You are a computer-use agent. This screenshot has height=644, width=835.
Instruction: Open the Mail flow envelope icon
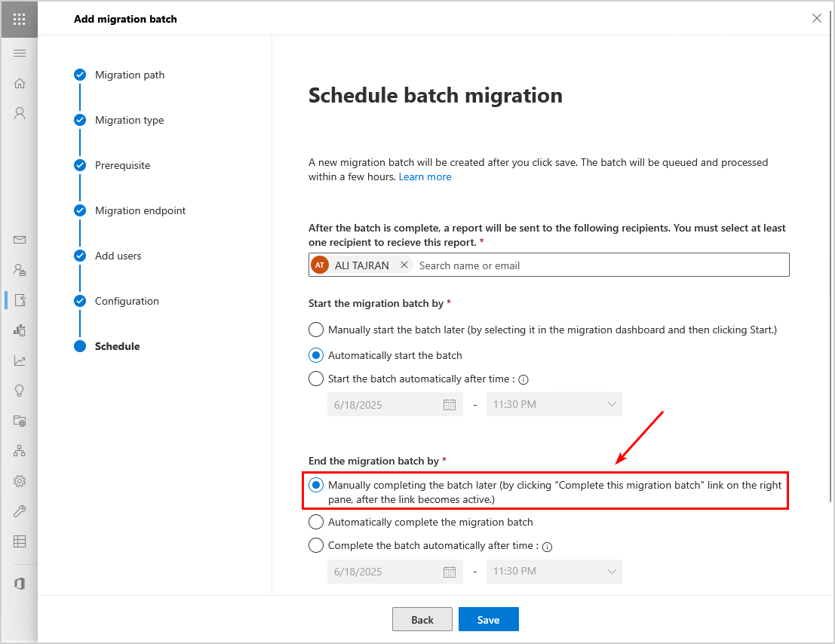pyautogui.click(x=20, y=240)
